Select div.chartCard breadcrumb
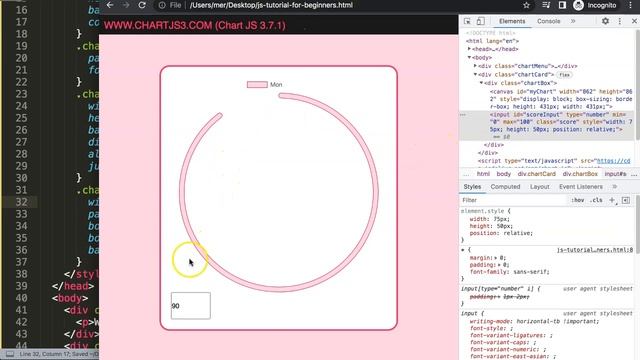This screenshot has width=640, height=360. tap(537, 174)
